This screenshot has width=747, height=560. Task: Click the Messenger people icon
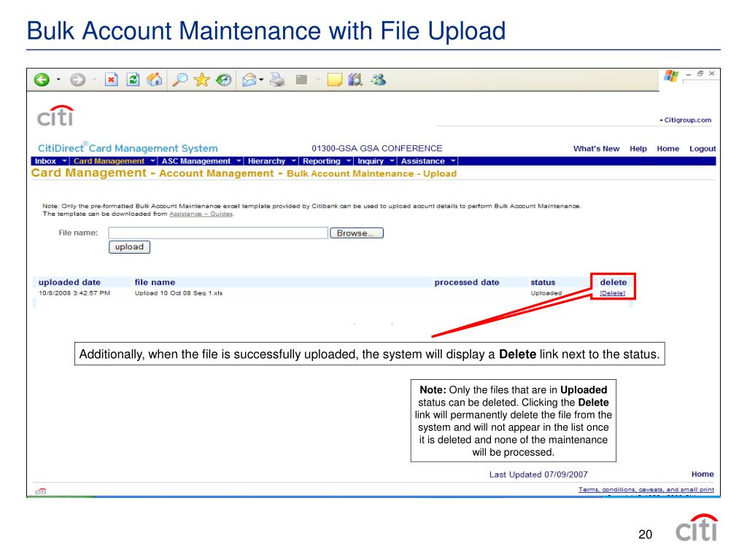tap(379, 79)
